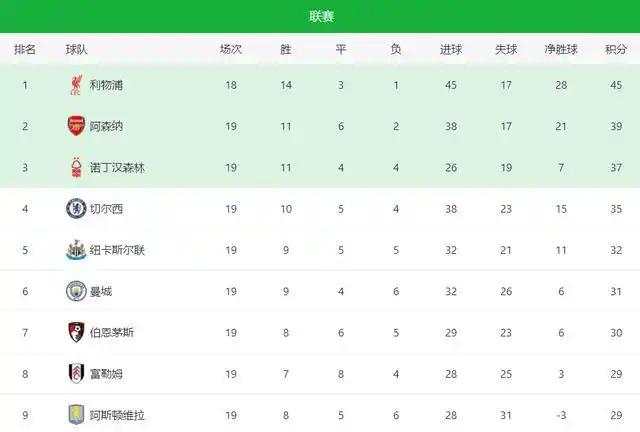This screenshot has width=640, height=432.
Task: Click the Liverpool club crest icon
Action: 75,86
